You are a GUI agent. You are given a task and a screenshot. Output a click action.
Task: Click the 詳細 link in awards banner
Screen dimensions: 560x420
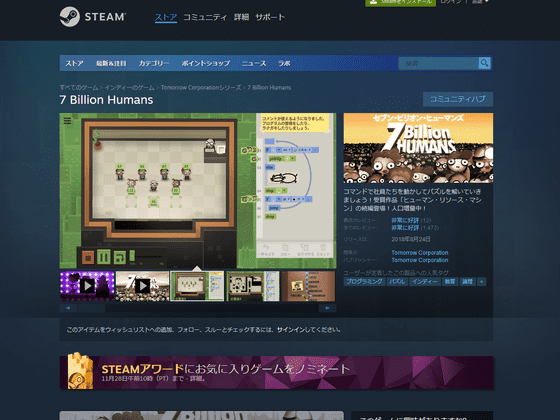196,379
